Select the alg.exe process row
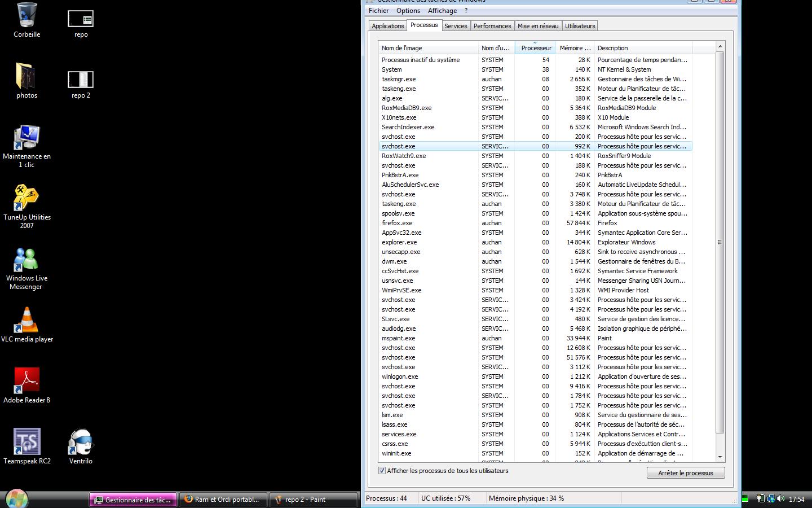This screenshot has height=508, width=812. (535, 98)
